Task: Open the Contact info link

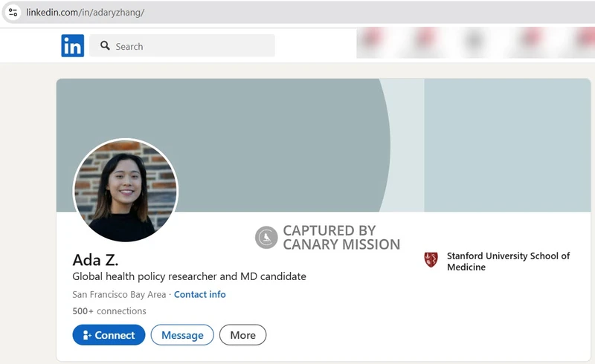Action: click(x=199, y=295)
